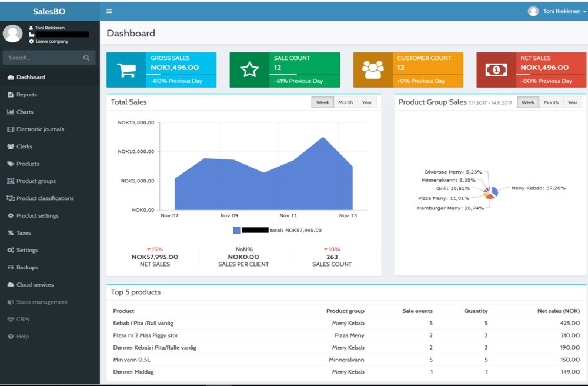Screen dimensions: 588x386
Task: Set Product Group Sales to Week view
Action: coord(528,102)
